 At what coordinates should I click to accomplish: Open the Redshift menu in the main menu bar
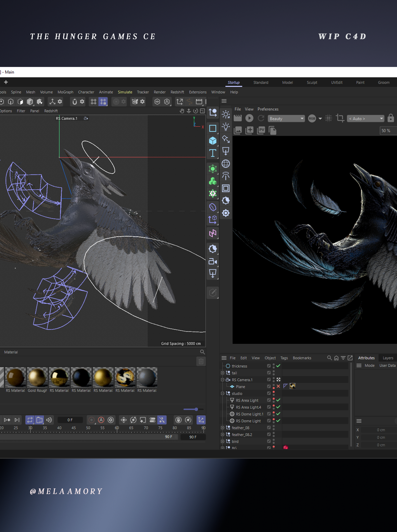click(177, 92)
